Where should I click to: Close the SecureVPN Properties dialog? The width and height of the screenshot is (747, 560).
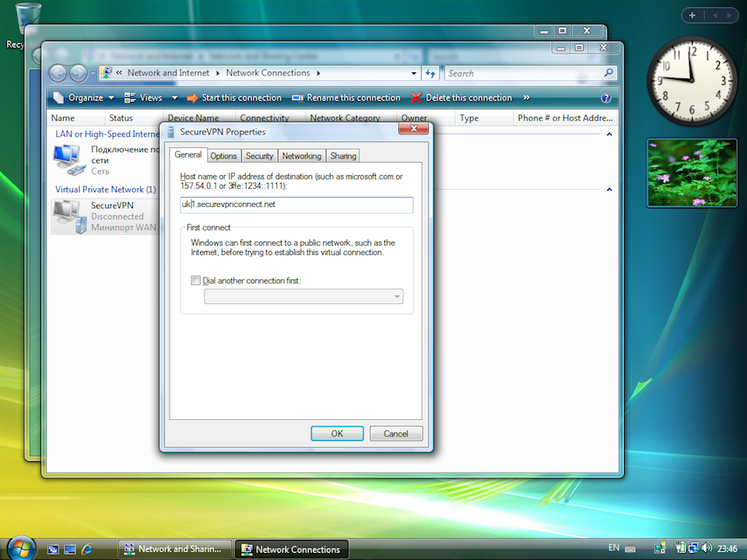coord(413,128)
